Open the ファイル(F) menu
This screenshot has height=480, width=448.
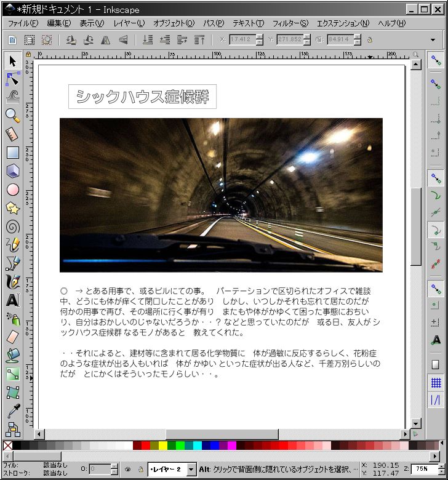[23, 23]
